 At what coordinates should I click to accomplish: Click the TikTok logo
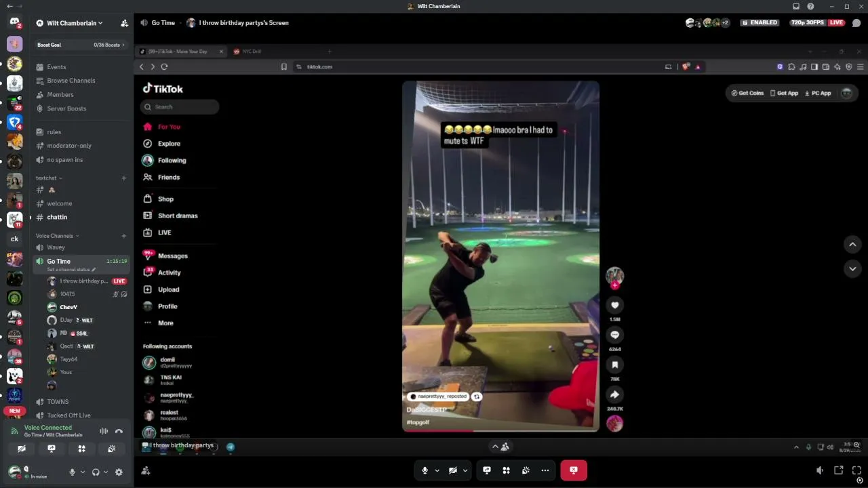click(x=163, y=88)
